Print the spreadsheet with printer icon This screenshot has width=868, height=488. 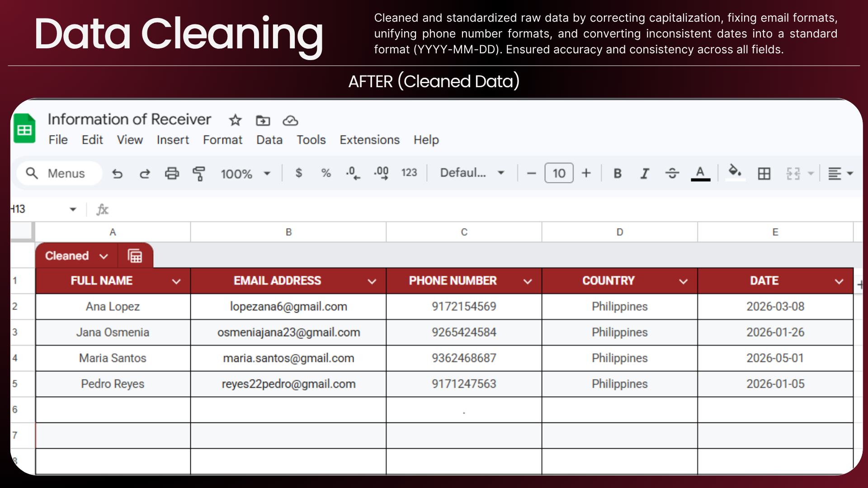pos(172,174)
